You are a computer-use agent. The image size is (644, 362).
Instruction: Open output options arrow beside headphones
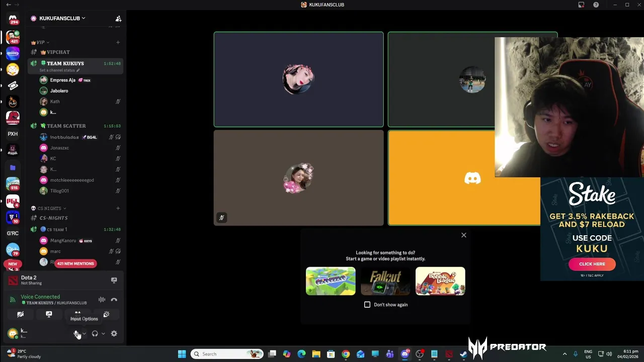103,334
